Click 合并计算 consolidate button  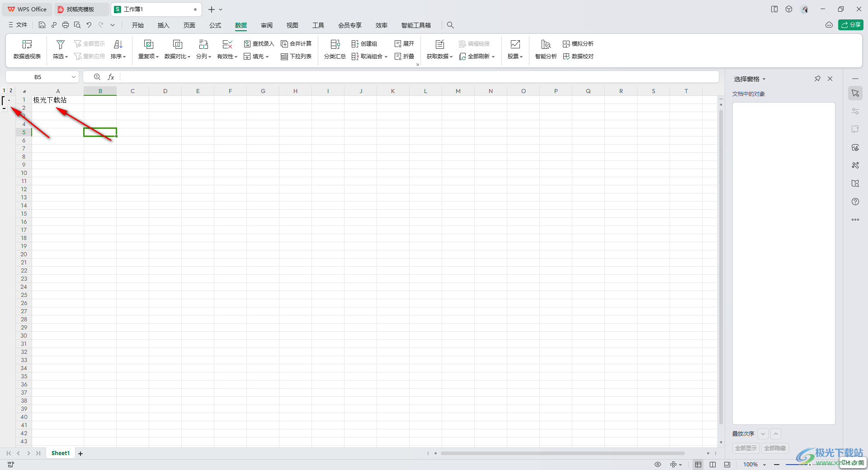[x=296, y=44]
